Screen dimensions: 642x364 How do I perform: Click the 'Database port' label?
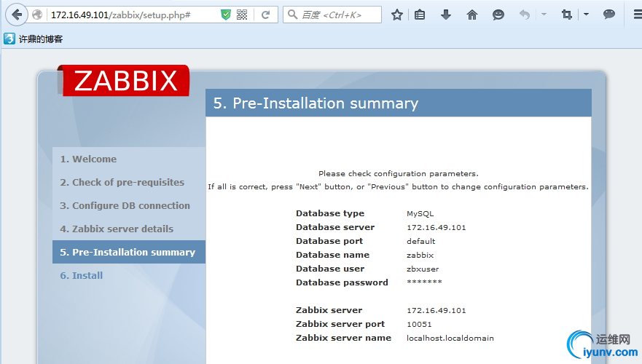[329, 241]
